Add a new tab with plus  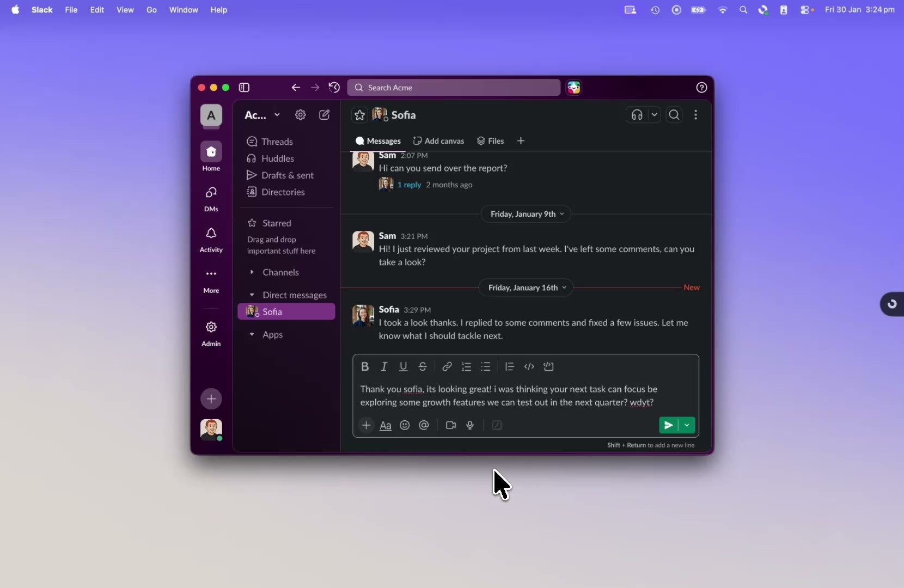(521, 142)
